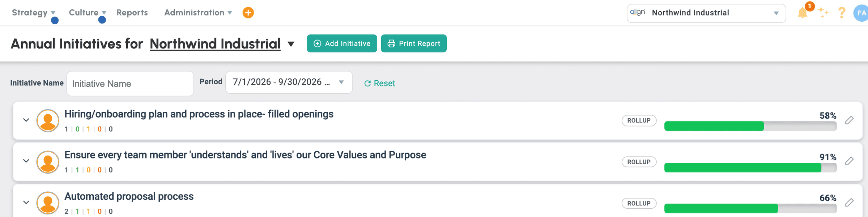This screenshot has height=217, width=868.
Task: Open the Automated proposal process title
Action: 129,196
